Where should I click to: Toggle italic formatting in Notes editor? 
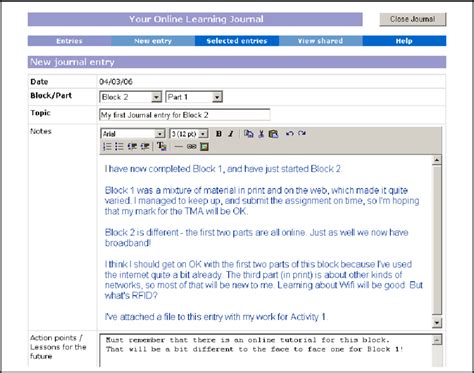click(231, 134)
